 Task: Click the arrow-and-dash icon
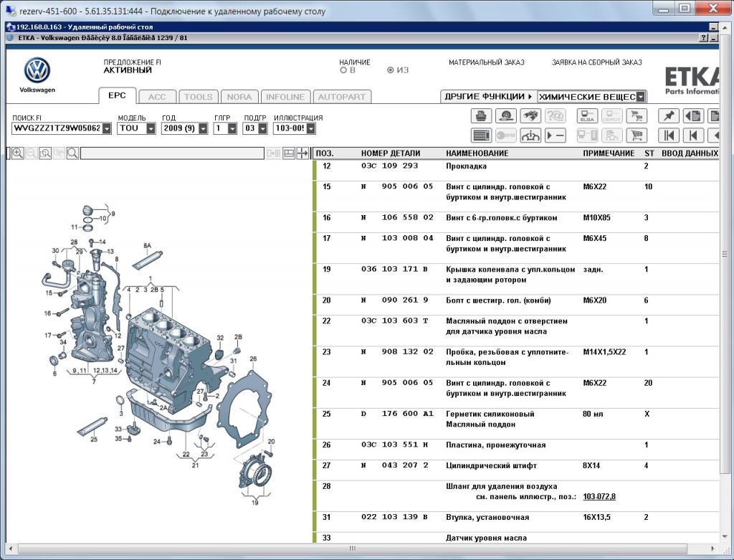pos(556,136)
